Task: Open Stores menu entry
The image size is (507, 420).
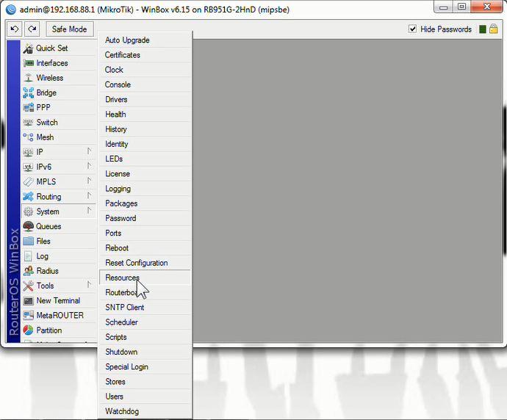Action: click(145, 382)
